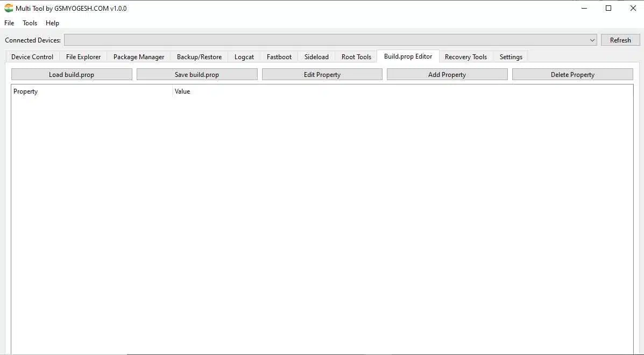Viewport: 644px width, 355px height.
Task: Show the Logcat tab
Action: (244, 57)
